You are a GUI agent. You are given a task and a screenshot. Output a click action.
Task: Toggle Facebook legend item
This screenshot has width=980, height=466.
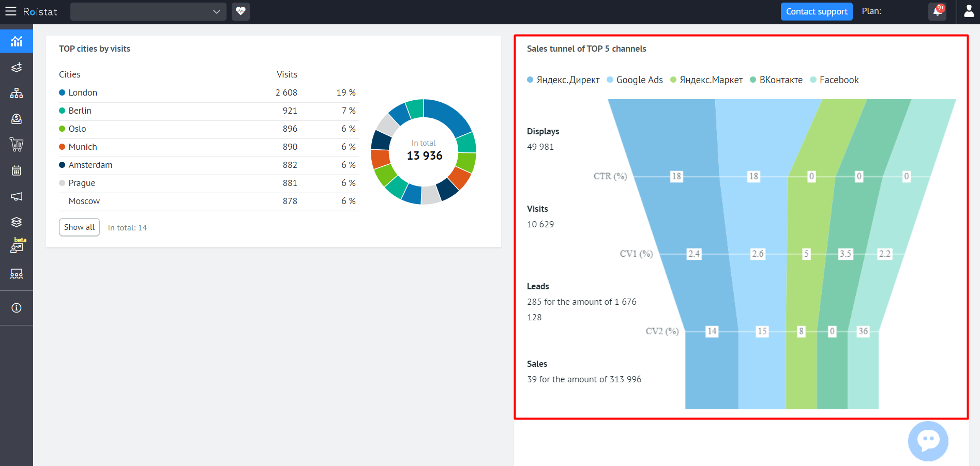coord(834,80)
